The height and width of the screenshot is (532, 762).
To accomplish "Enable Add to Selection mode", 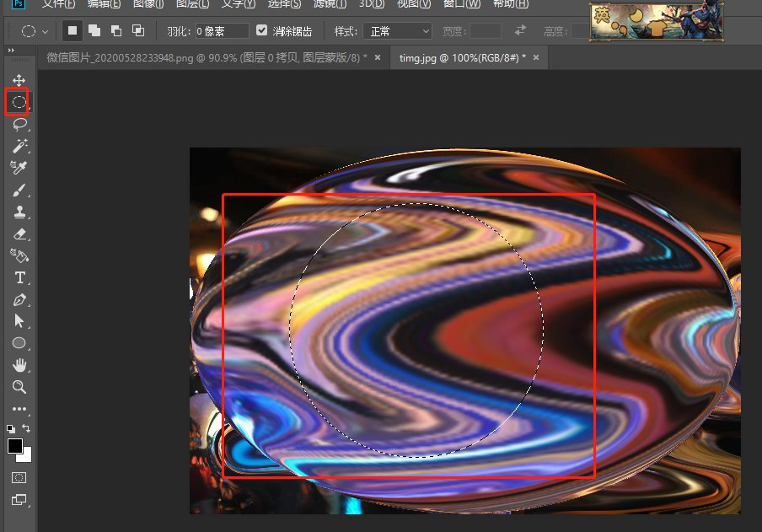I will coord(93,30).
